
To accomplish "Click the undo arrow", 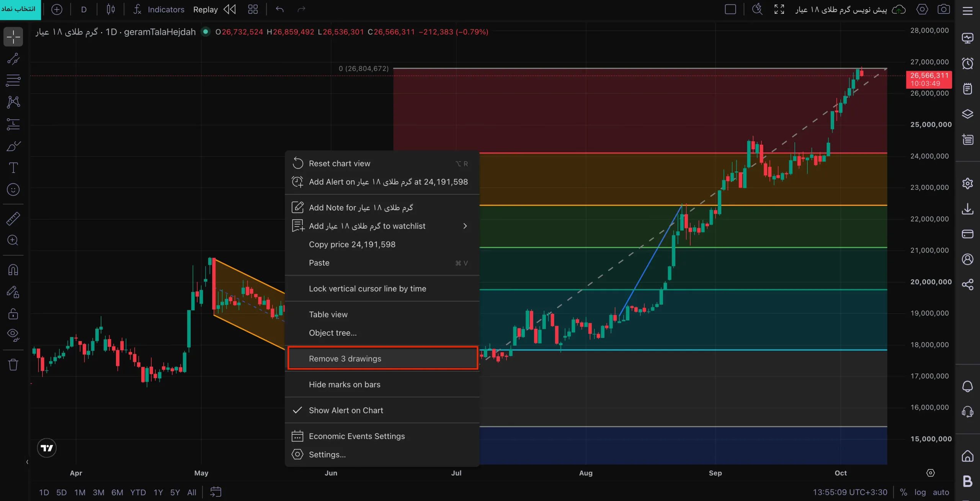I will click(x=280, y=9).
